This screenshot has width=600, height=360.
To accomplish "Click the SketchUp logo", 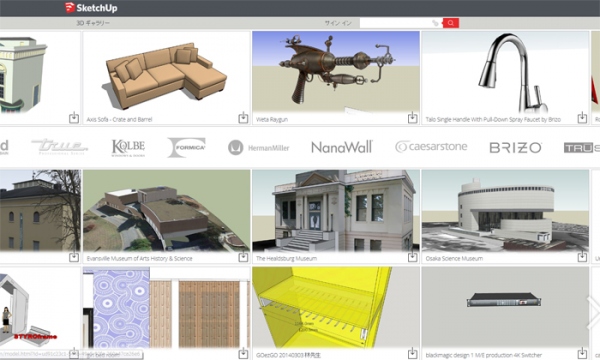I will pos(91,8).
